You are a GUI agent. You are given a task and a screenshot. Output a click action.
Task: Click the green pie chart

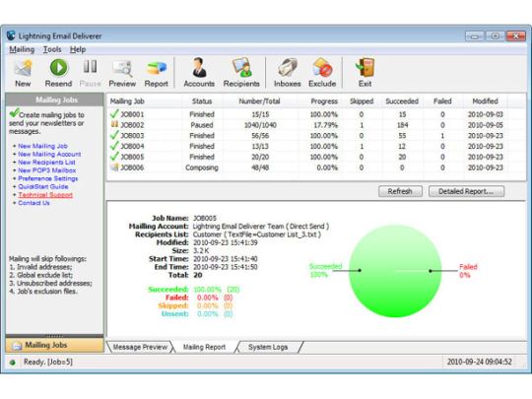click(395, 271)
